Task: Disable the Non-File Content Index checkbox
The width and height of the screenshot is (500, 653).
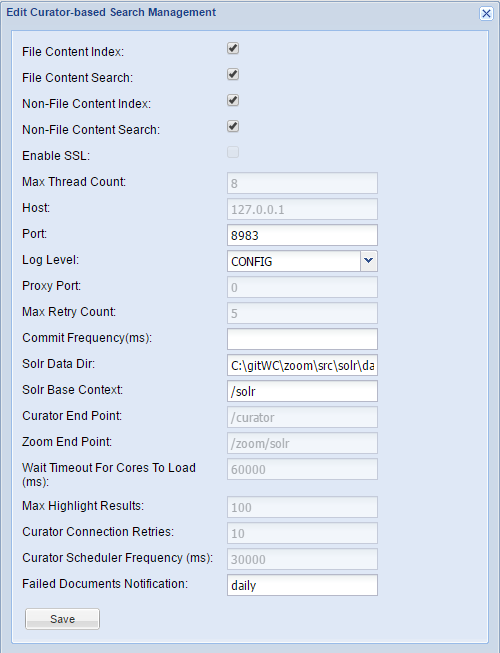Action: [x=233, y=100]
